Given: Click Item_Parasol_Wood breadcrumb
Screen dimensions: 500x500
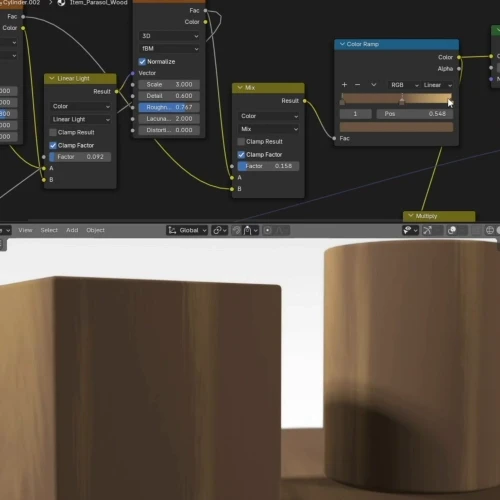Looking at the screenshot, I should click(x=98, y=3).
